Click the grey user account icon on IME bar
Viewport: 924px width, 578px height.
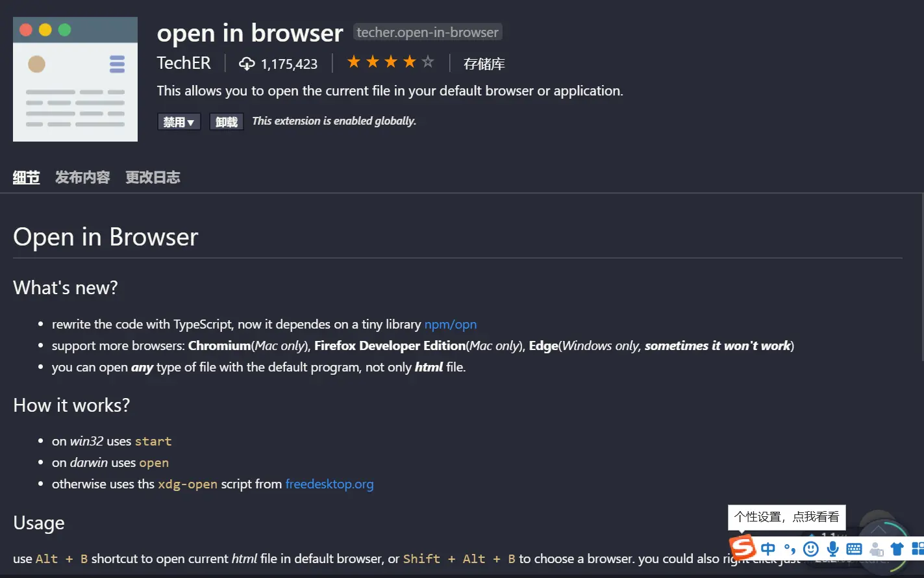point(877,549)
